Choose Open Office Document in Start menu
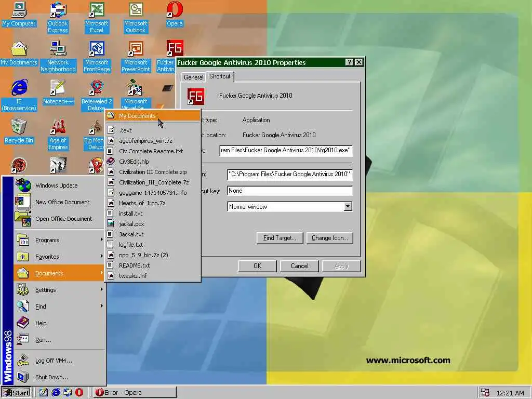This screenshot has height=399, width=532. click(59, 219)
